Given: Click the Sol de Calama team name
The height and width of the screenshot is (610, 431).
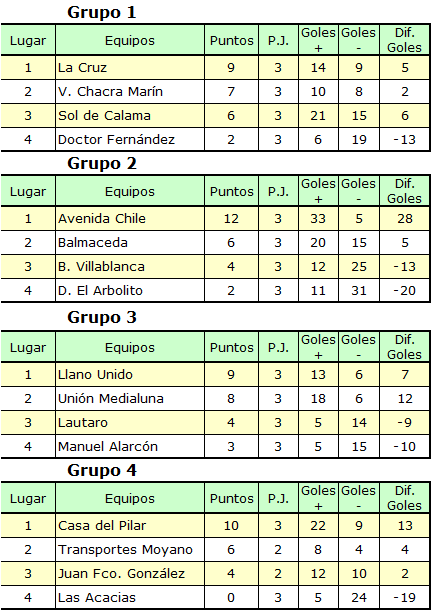Looking at the screenshot, I should pos(104,116).
